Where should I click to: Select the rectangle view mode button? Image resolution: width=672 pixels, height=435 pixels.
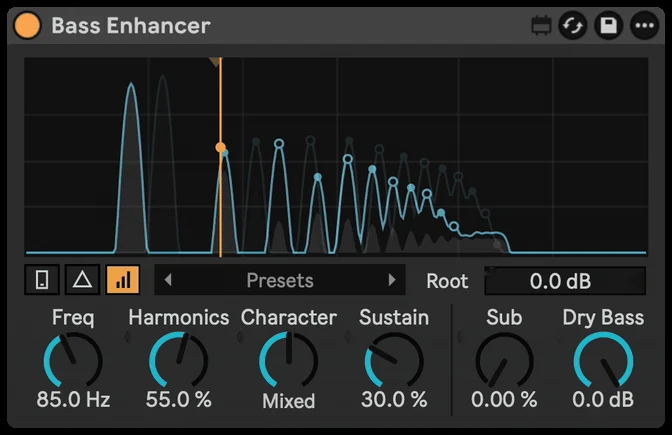tap(42, 280)
